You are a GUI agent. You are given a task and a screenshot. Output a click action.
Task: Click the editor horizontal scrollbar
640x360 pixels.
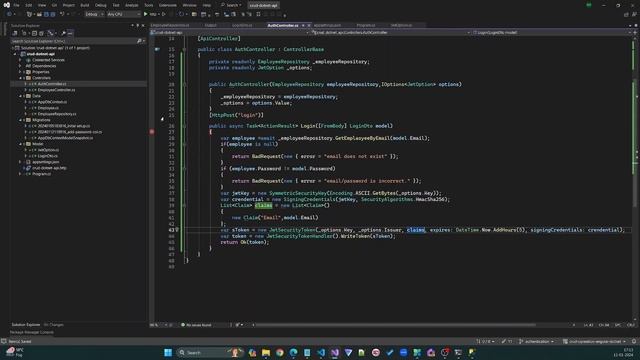click(395, 325)
